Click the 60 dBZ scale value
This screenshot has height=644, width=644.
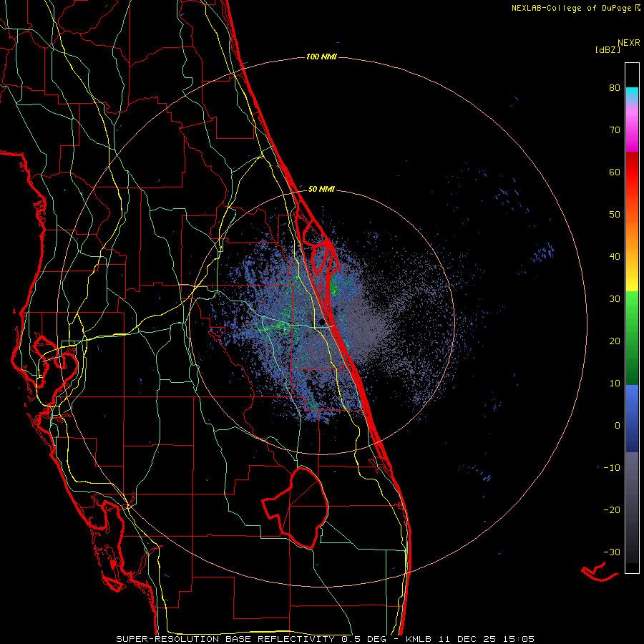[615, 172]
